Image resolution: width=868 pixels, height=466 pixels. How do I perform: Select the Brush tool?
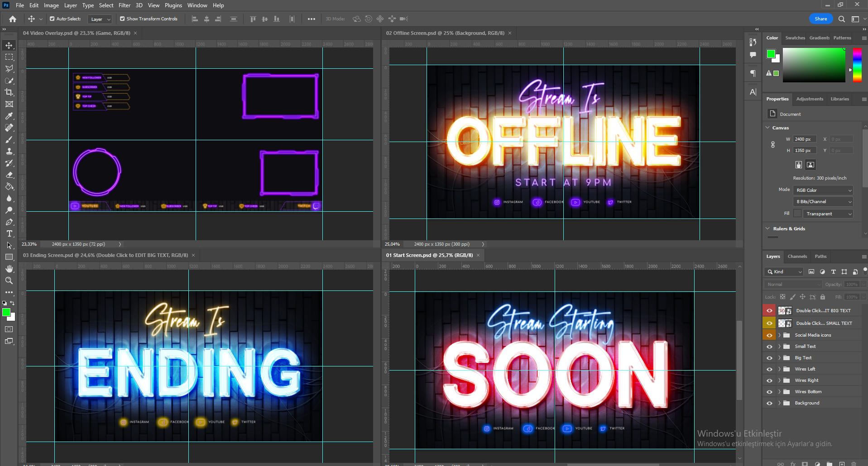[9, 139]
